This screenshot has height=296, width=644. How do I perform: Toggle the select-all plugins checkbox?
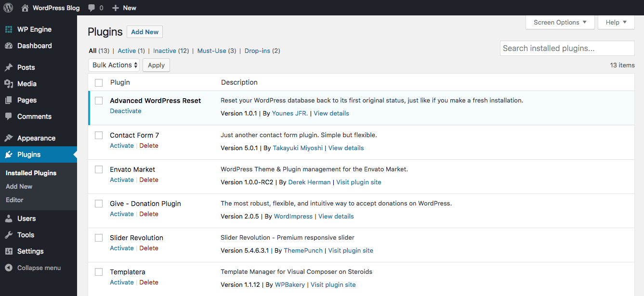coord(99,82)
